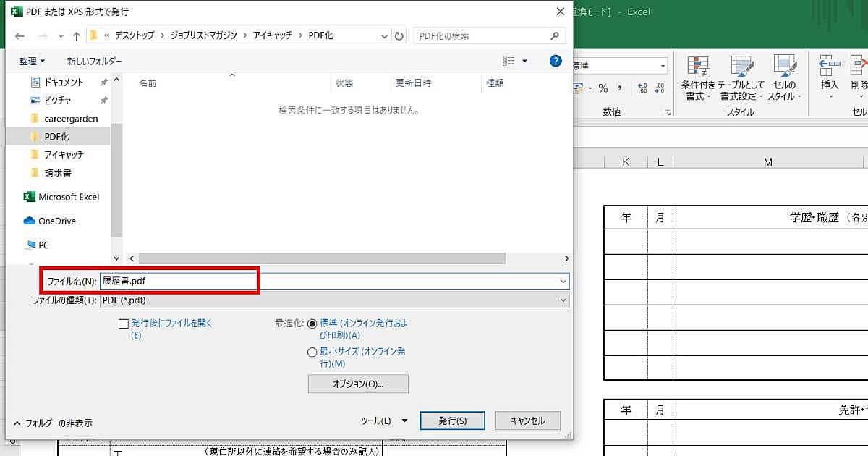Open ドキュメント quick access folder
868x456 pixels.
[57, 83]
